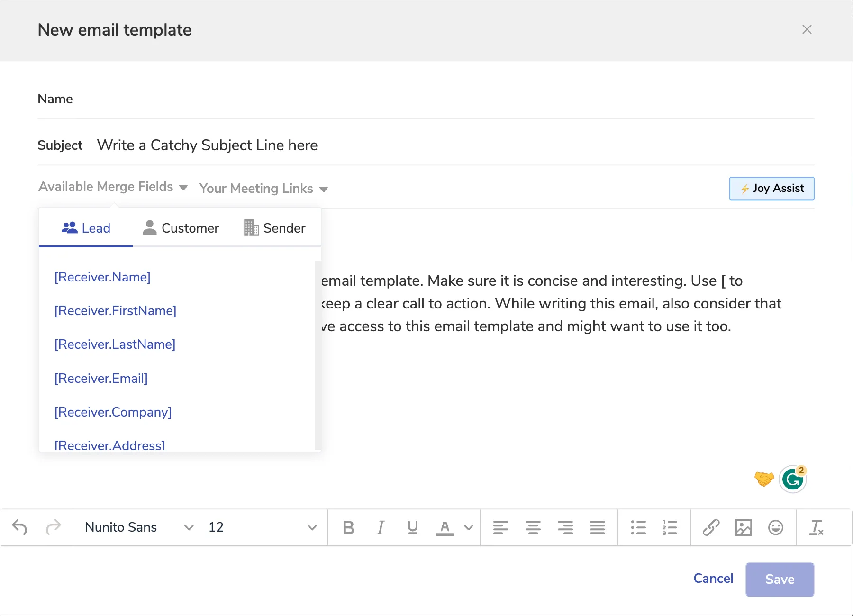Insert the [Receiver.FirstName] merge field
853x616 pixels.
tap(116, 311)
